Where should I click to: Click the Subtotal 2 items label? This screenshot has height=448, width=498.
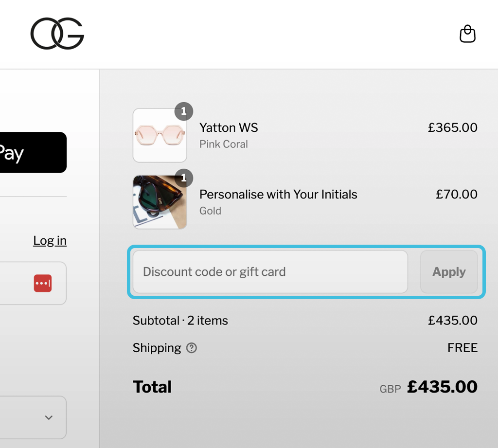(x=180, y=321)
